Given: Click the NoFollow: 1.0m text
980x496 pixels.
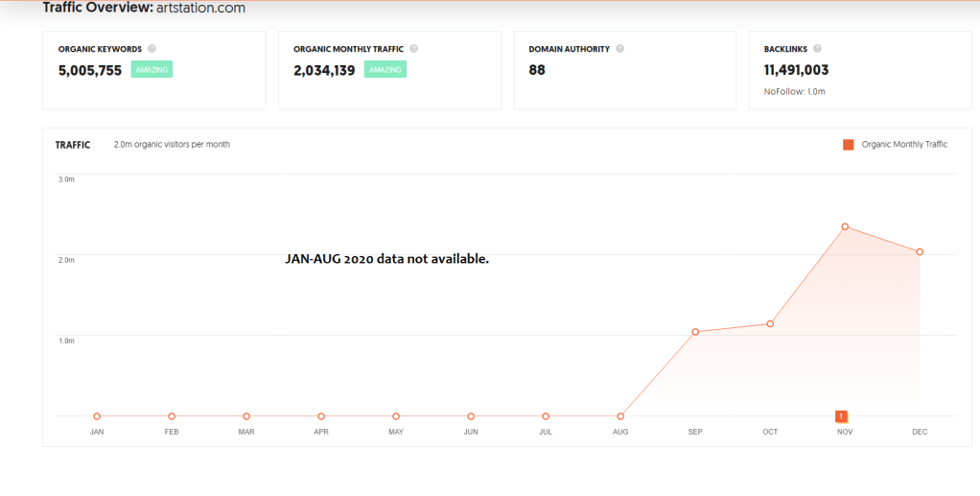Looking at the screenshot, I should pyautogui.click(x=794, y=92).
